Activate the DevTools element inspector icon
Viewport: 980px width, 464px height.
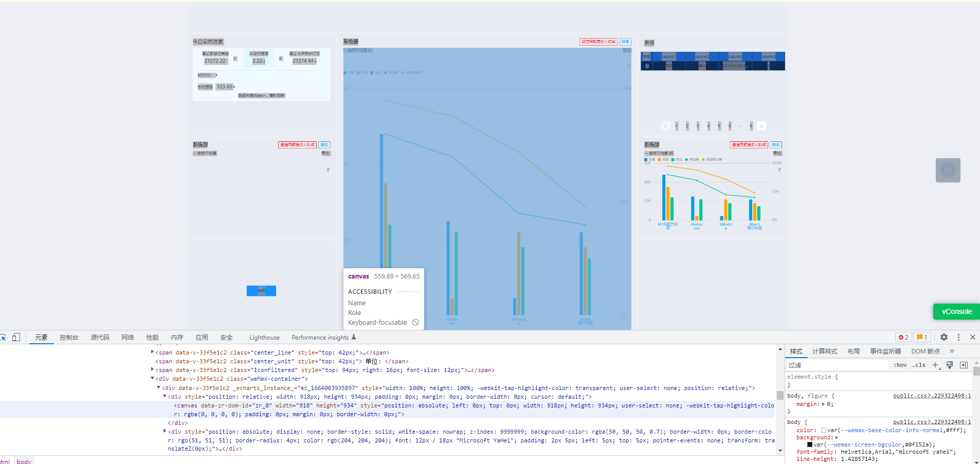click(x=3, y=338)
